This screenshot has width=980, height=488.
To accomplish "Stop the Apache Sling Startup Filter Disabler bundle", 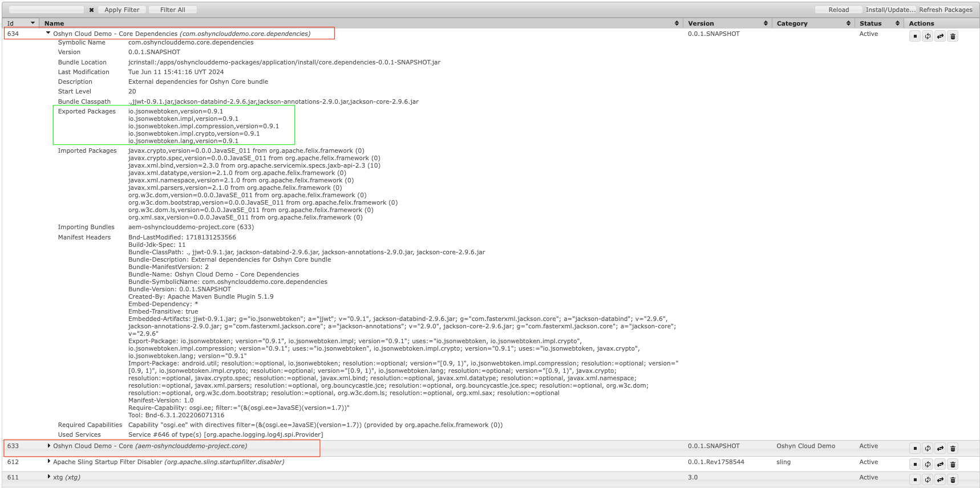I will pos(915,464).
